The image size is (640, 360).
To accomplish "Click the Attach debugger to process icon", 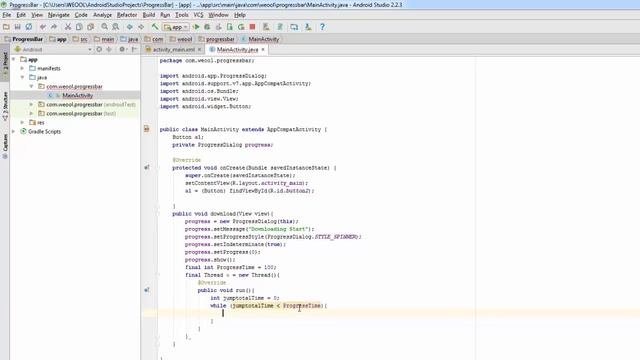I will click(230, 27).
